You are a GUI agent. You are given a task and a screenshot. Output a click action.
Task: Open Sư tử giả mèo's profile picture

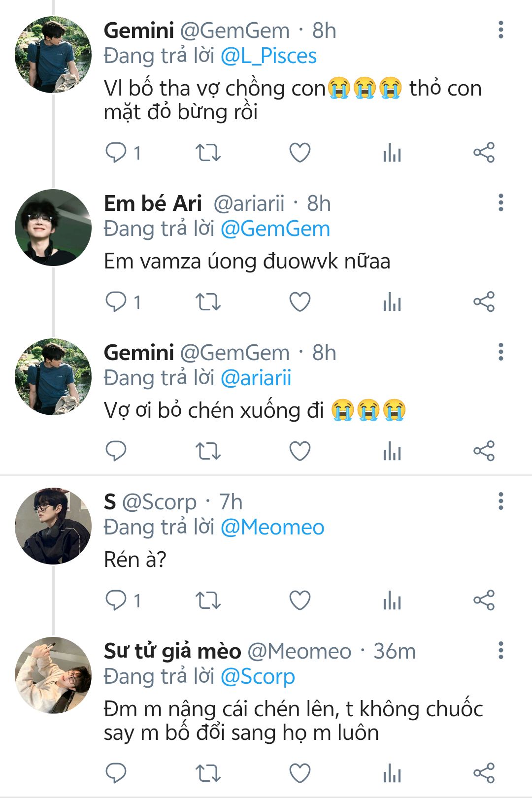[53, 675]
